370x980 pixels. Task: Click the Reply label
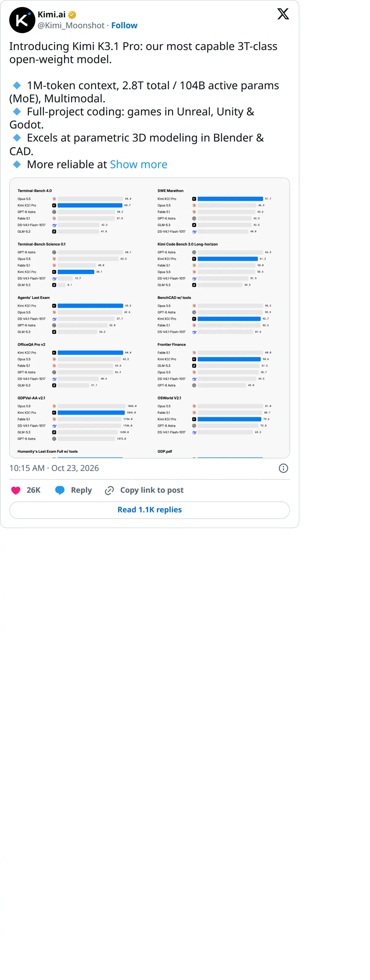[81, 490]
